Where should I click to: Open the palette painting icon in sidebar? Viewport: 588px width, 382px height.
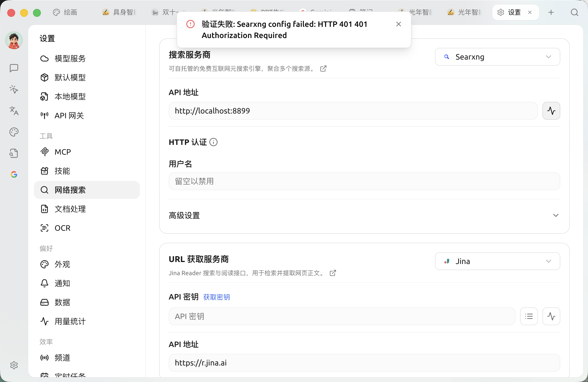tap(14, 132)
